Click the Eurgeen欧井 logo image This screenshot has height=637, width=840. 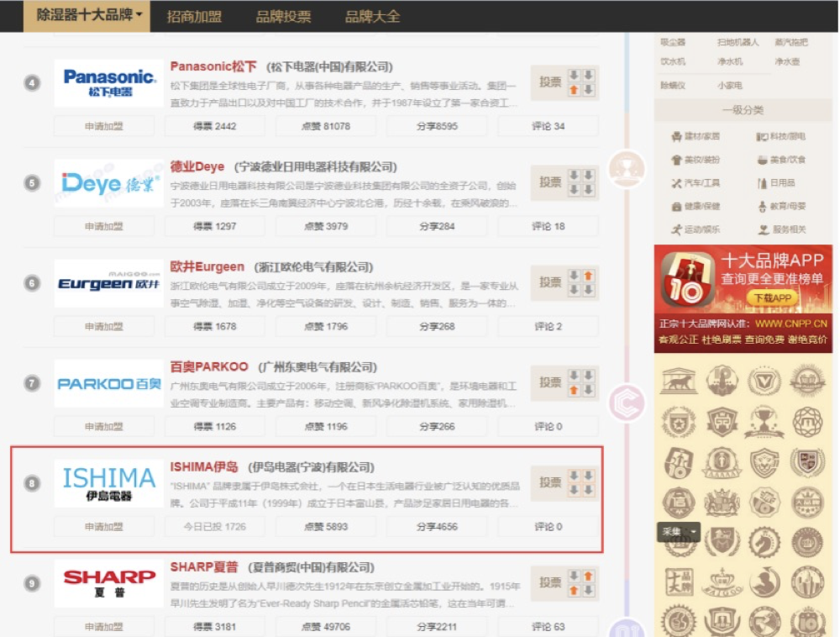coord(108,283)
